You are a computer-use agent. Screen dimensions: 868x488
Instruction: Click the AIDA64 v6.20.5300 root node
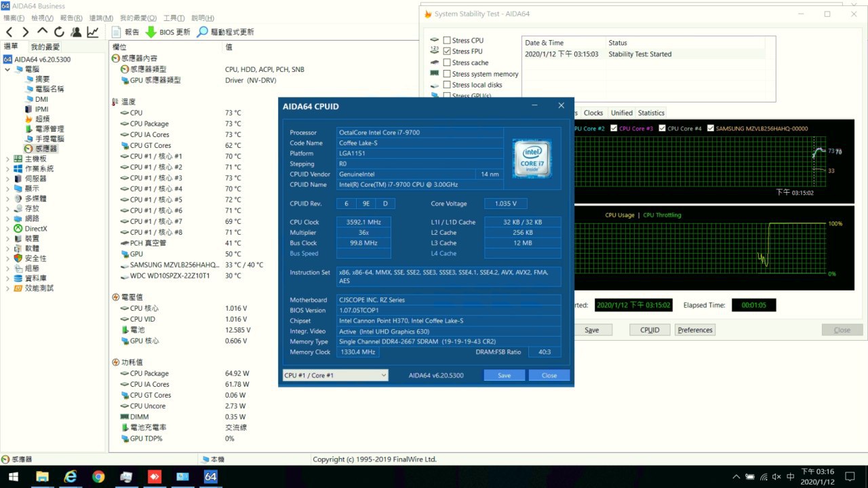click(42, 59)
